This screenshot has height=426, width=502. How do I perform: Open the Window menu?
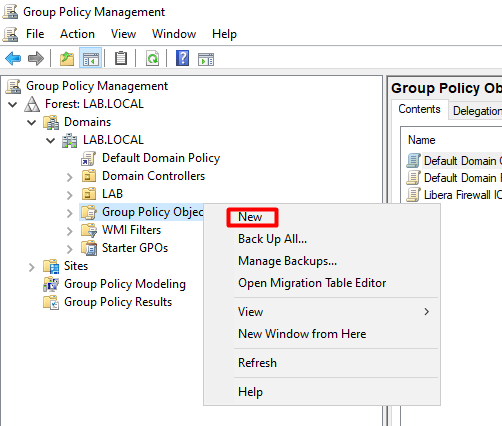coord(174,34)
